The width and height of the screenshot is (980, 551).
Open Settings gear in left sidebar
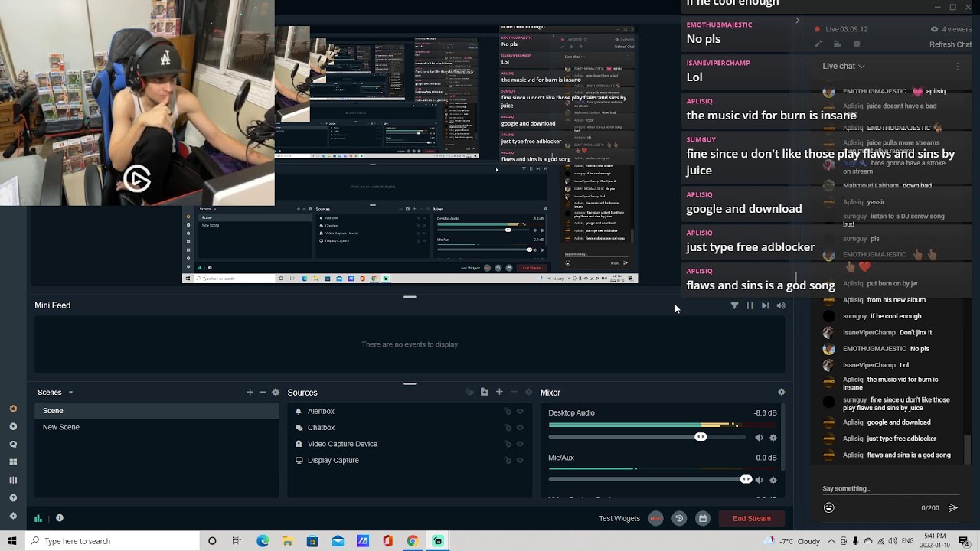pos(13,516)
